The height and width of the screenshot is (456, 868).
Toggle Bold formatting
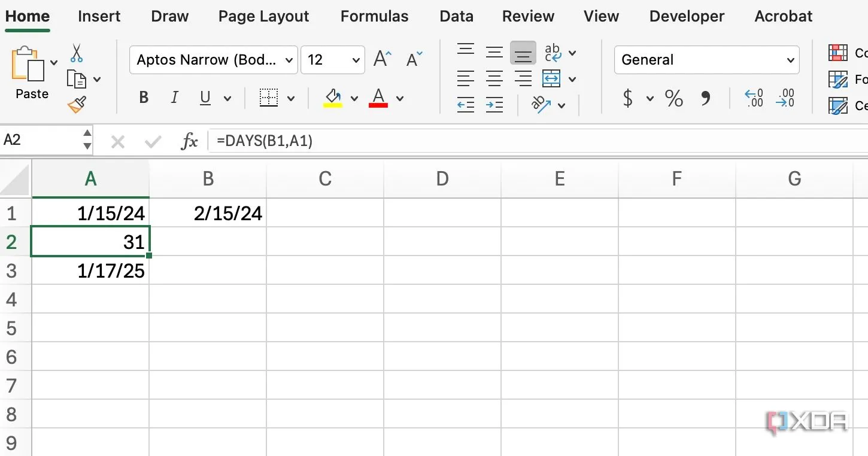(x=144, y=98)
